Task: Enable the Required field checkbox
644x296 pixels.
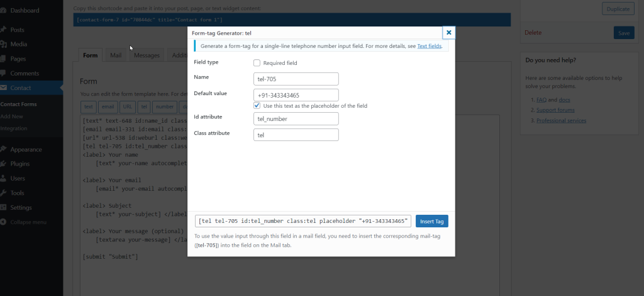Action: [257, 63]
